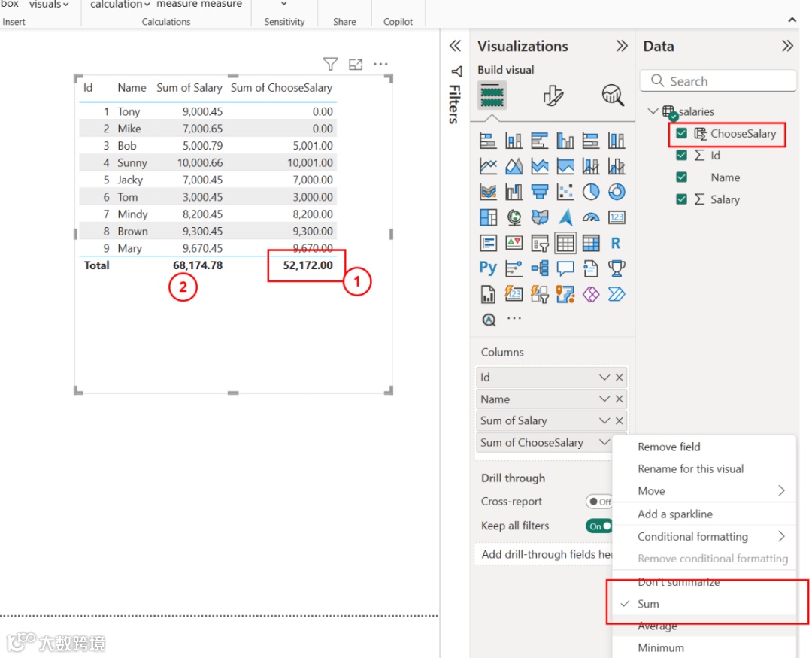Viewport: 812px width, 658px height.
Task: Select the Stacked bar chart visual
Action: pos(488,141)
